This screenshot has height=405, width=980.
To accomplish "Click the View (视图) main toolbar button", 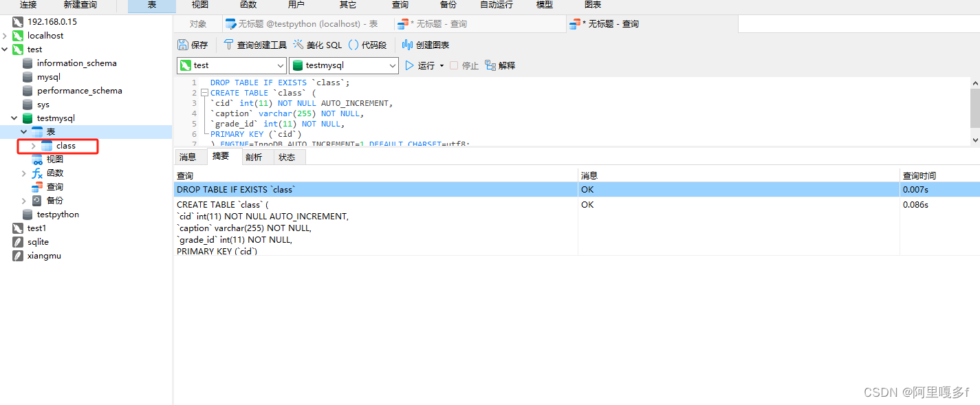I will tap(200, 5).
